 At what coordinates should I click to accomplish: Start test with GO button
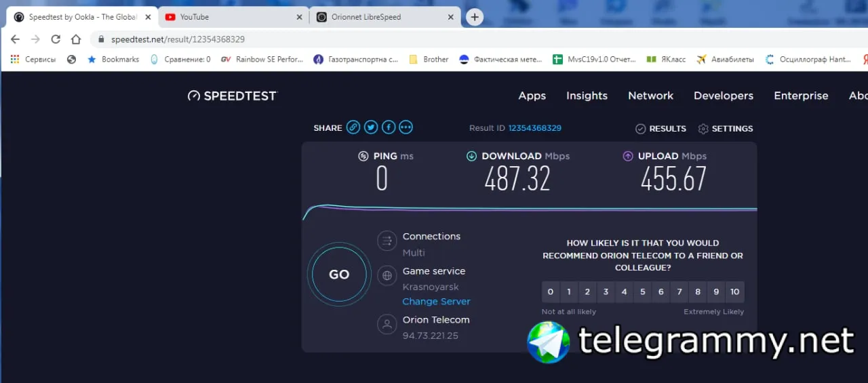(339, 275)
